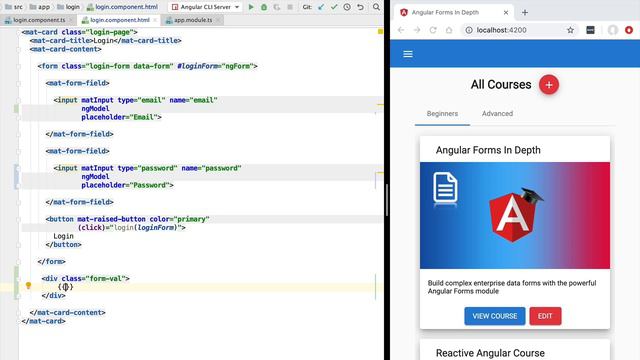Reload the localhost page
640x360 pixels.
433,30
